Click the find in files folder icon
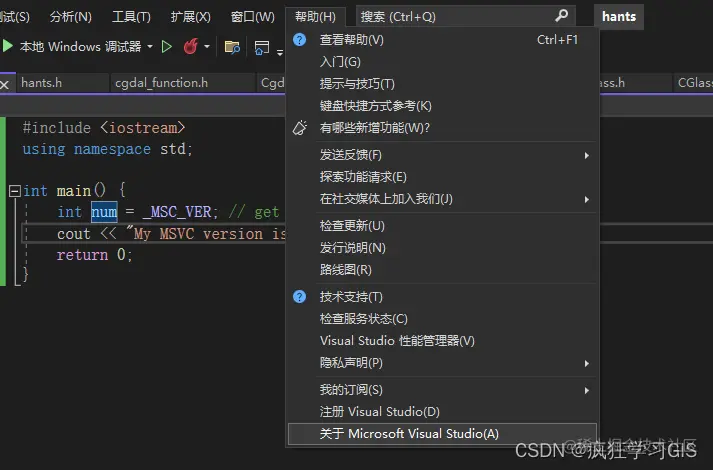This screenshot has height=470, width=713. click(x=232, y=47)
